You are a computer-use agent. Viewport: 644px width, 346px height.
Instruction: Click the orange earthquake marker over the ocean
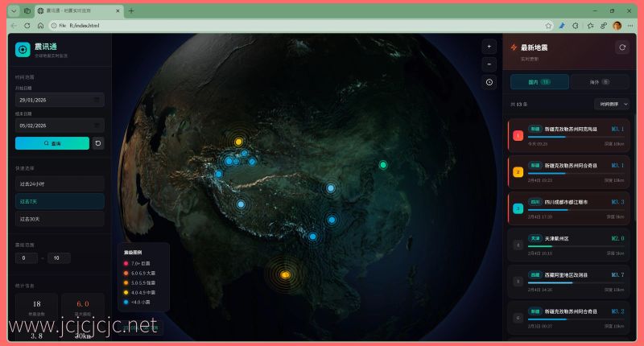tap(284, 275)
